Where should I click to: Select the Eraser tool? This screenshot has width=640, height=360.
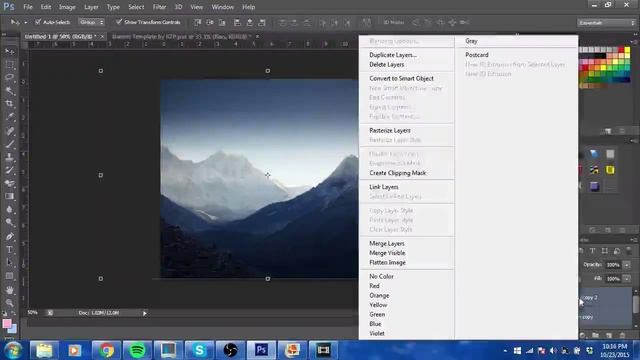[x=10, y=183]
